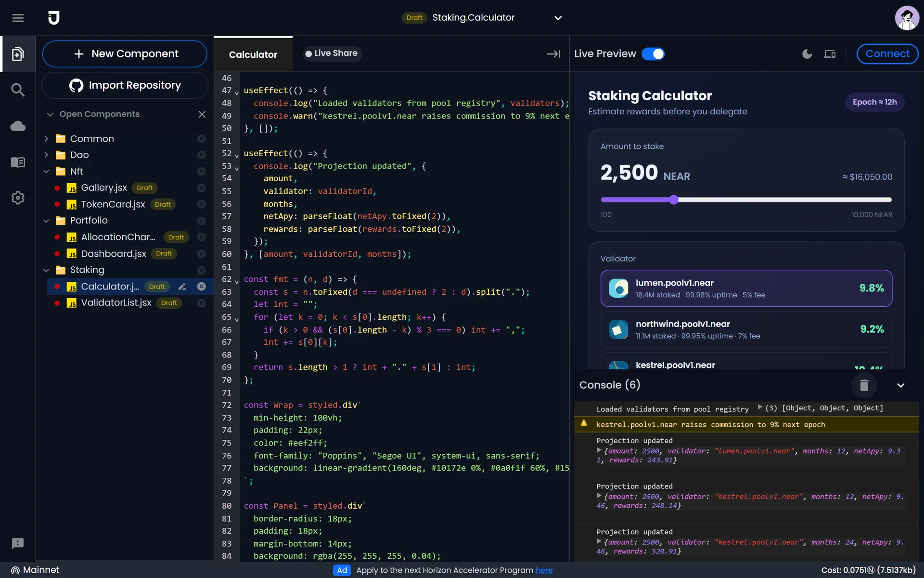The image size is (924, 578).
Task: Open the cloud deploy sidebar icon
Action: click(x=18, y=126)
